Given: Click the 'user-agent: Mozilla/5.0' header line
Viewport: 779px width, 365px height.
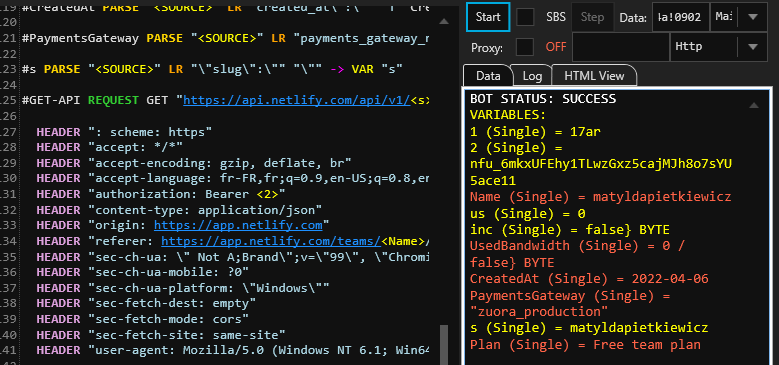Looking at the screenshot, I should (233, 351).
